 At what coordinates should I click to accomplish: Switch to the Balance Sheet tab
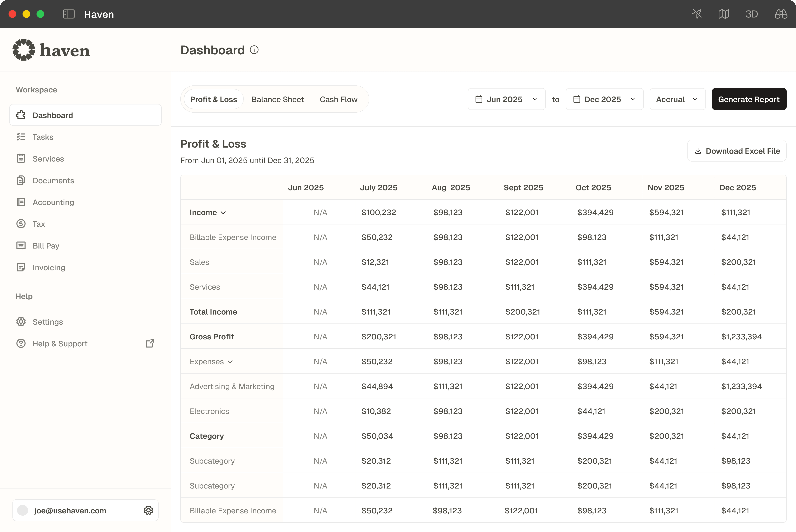coord(278,99)
